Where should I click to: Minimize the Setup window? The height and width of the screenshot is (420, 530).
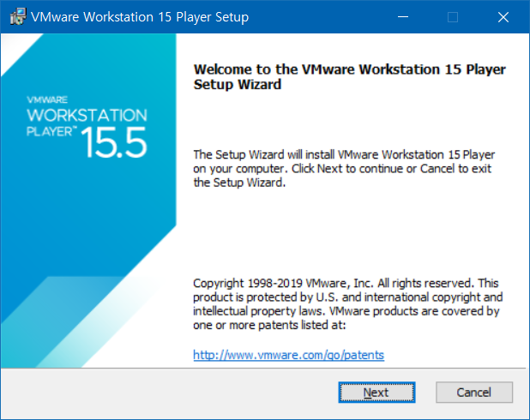tap(402, 17)
